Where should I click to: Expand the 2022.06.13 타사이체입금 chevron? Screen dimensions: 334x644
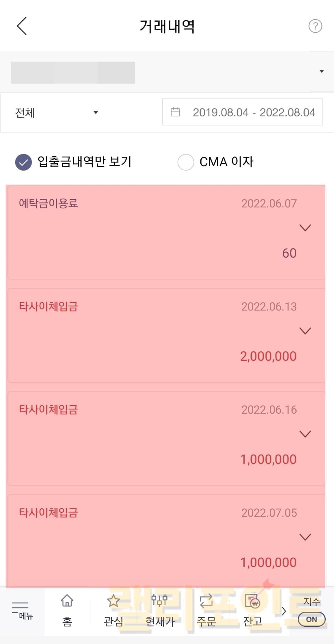(x=305, y=331)
